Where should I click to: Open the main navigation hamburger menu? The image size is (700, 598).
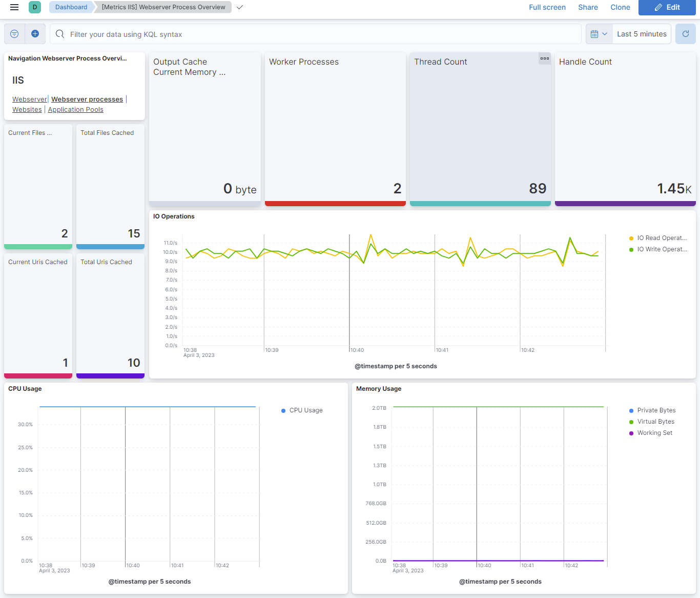coord(14,7)
